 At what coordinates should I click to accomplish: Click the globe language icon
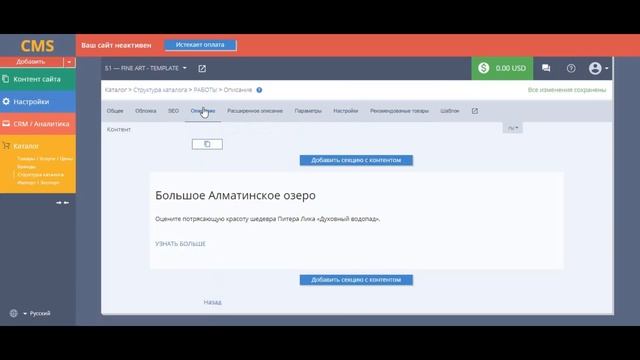[13, 313]
